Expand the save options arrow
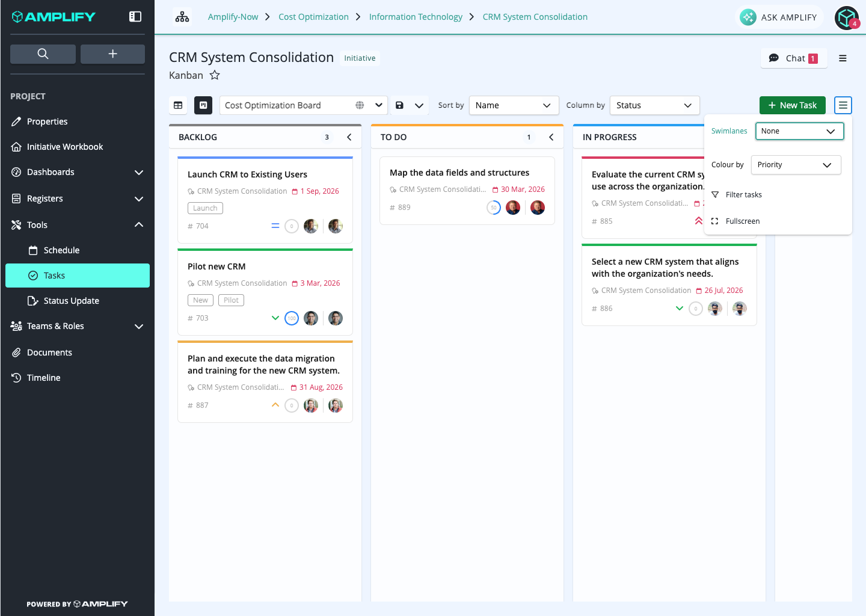Screen dimensions: 866x616 (419, 105)
